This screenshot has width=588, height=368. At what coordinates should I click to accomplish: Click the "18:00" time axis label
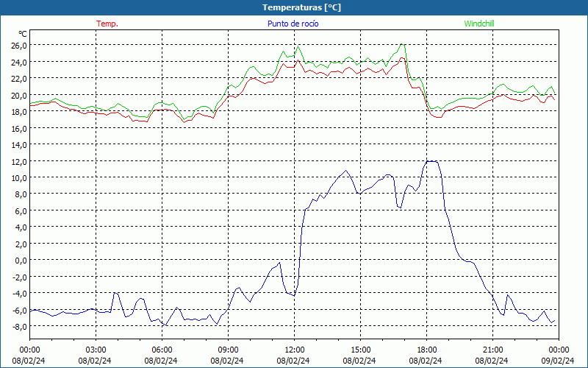[x=426, y=350]
